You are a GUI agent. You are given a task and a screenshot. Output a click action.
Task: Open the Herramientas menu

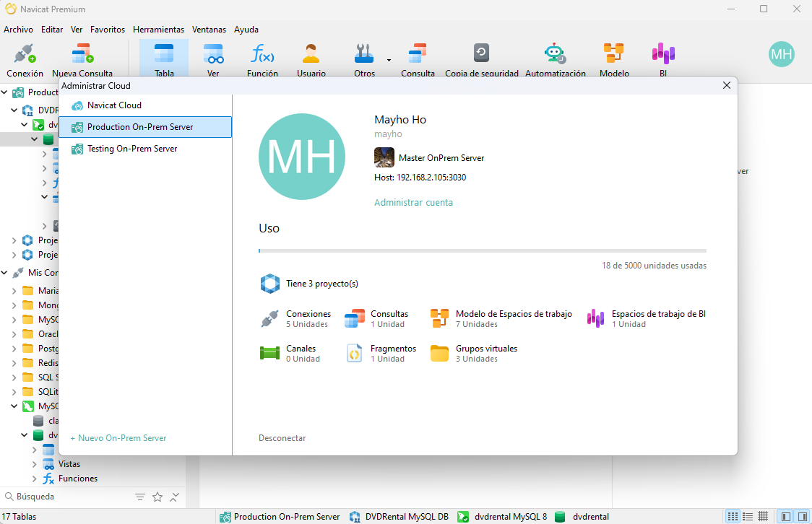(x=158, y=30)
